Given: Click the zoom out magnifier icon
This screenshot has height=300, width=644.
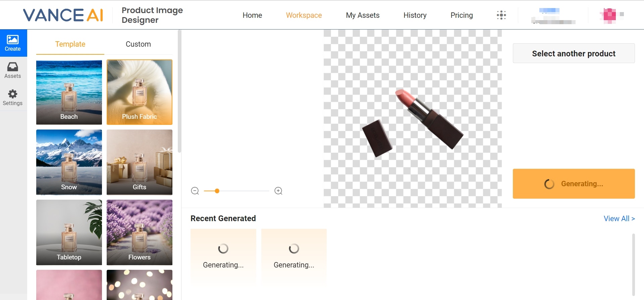Looking at the screenshot, I should click(195, 191).
